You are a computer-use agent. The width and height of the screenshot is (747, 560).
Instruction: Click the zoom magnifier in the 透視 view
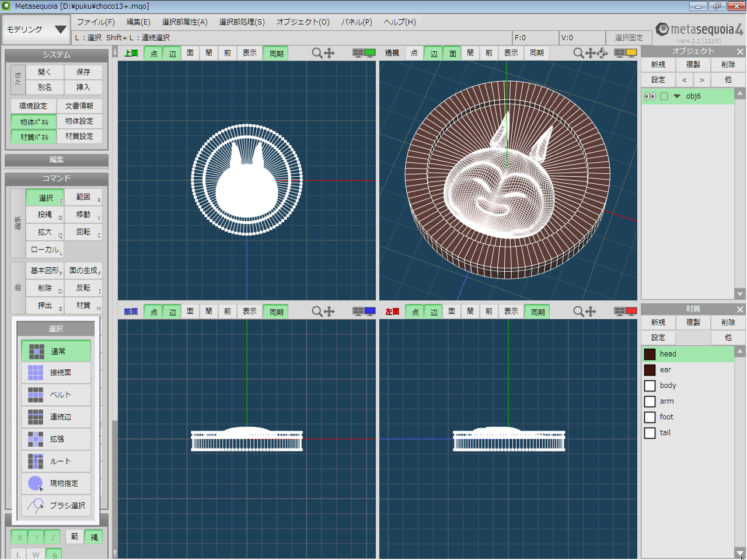pyautogui.click(x=578, y=53)
